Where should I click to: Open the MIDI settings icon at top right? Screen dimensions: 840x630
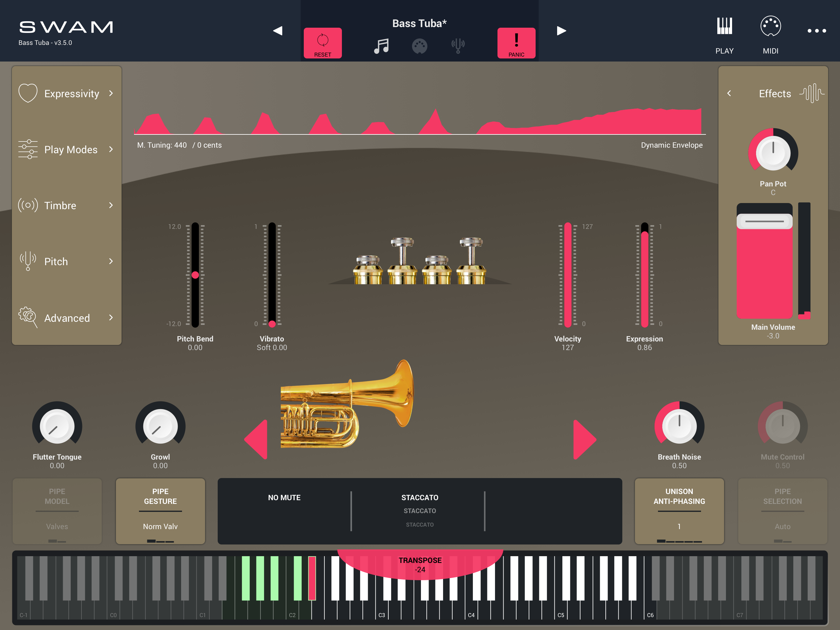[771, 26]
